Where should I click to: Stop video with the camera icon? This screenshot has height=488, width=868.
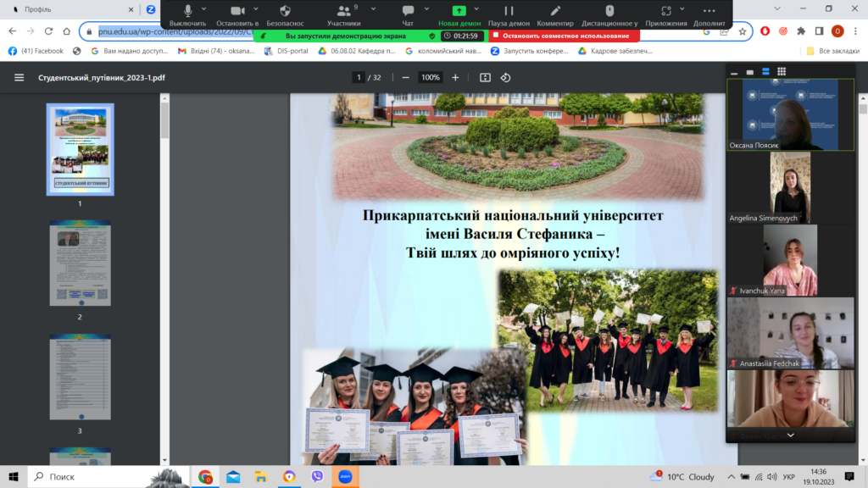(x=237, y=12)
